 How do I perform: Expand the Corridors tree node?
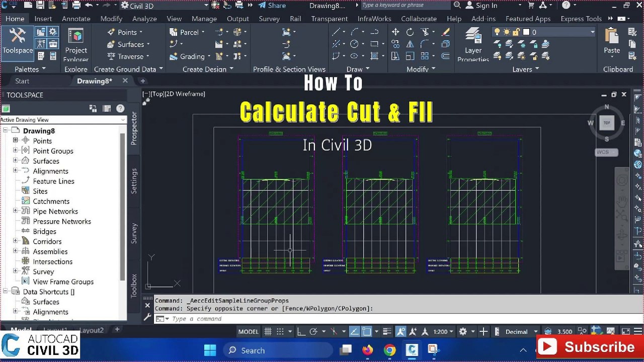(15, 241)
